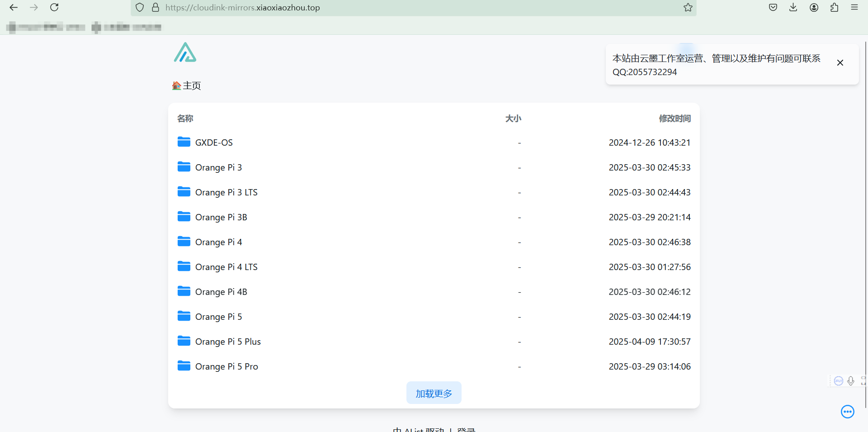
Task: Click the date 2025-03-30 01:27:56
Action: point(650,267)
